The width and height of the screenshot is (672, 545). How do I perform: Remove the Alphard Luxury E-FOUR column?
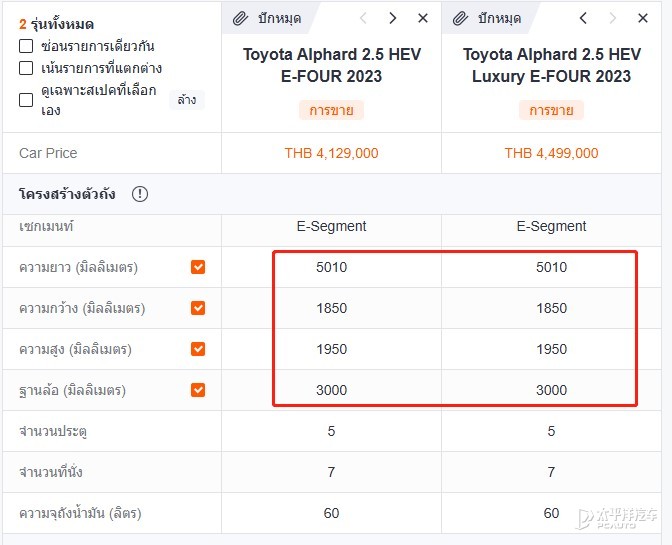coord(643,18)
